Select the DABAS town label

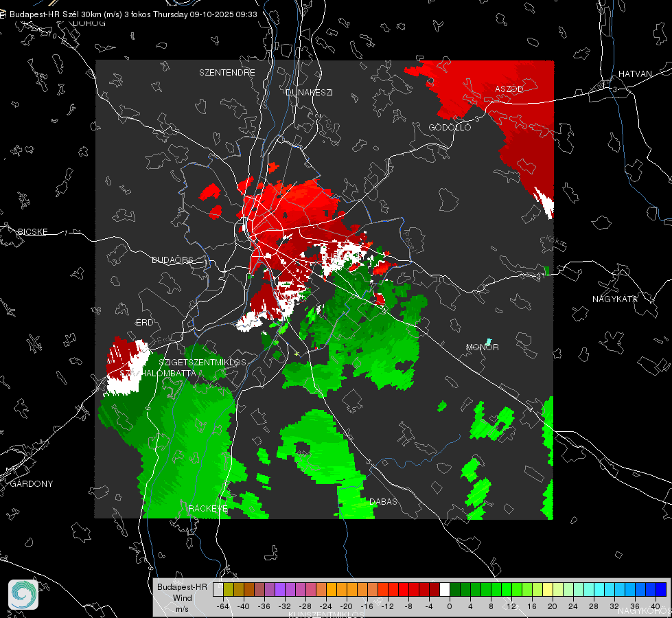[x=383, y=501]
